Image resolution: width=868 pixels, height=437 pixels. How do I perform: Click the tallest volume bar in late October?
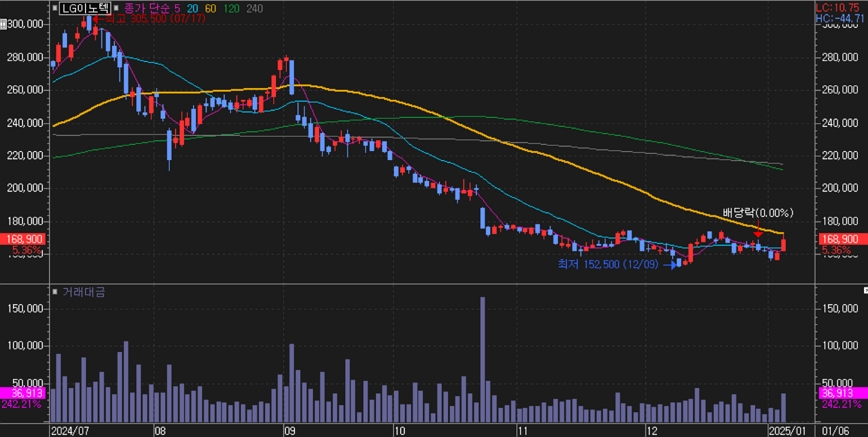pyautogui.click(x=483, y=359)
